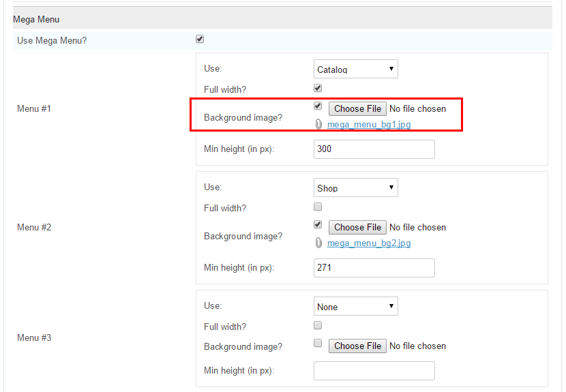This screenshot has height=392, width=566.
Task: Click the paperclip icon beside mega_menu_bg1.jpg
Action: (318, 124)
